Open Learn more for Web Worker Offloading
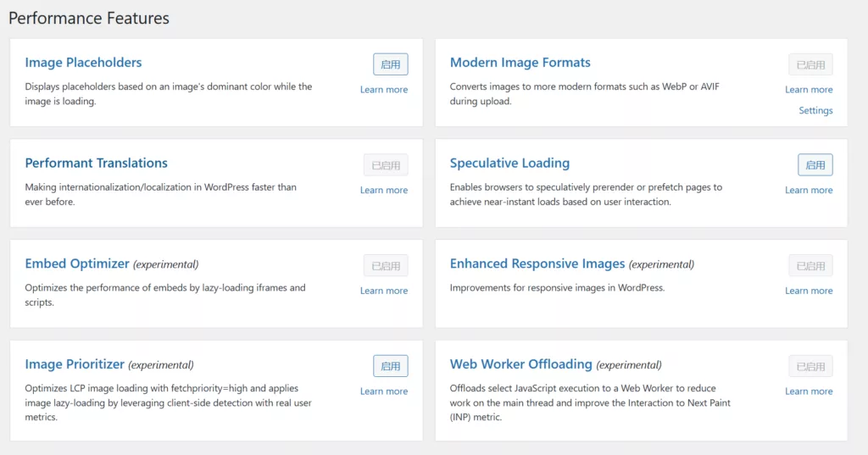The image size is (868, 455). (808, 391)
